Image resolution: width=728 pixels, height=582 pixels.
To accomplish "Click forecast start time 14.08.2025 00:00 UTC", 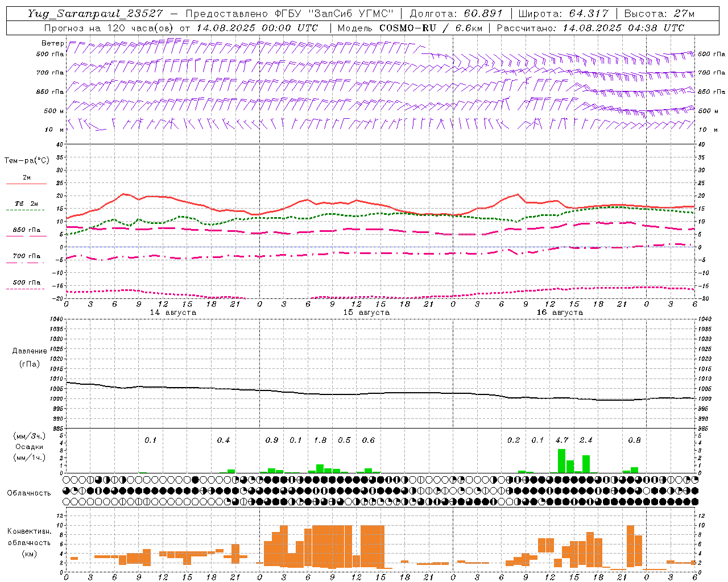I will pyautogui.click(x=257, y=28).
